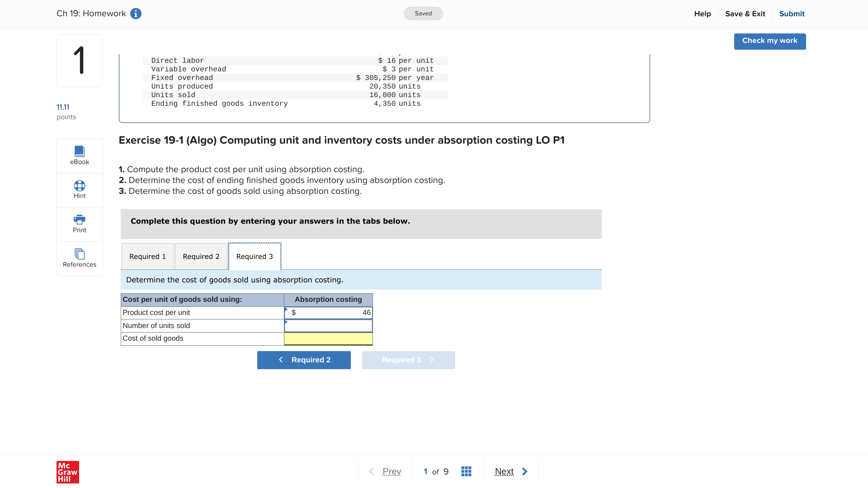The width and height of the screenshot is (868, 488).
Task: Click Save & Exit
Action: coord(745,14)
